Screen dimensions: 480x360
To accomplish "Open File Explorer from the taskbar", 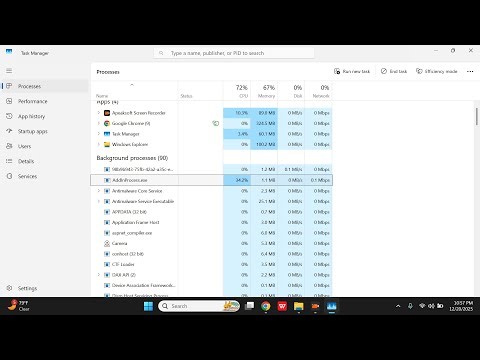I will tap(299, 306).
